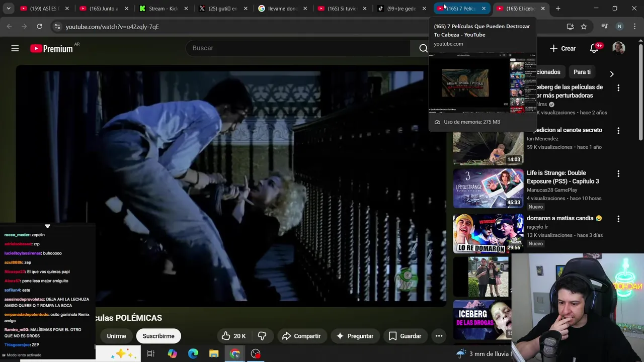Open the Ian Menendez channel name
This screenshot has width=644, height=362.
(x=542, y=139)
